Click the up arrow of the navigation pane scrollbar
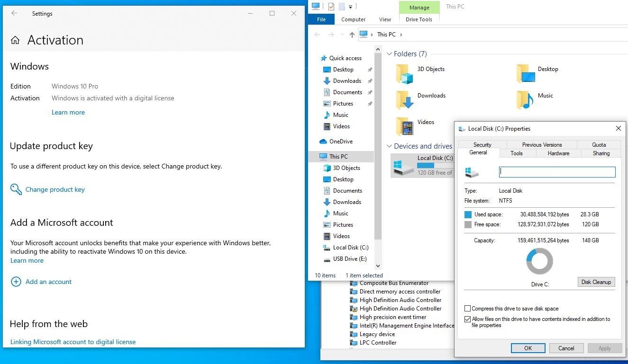The width and height of the screenshot is (628, 364). pyautogui.click(x=378, y=49)
